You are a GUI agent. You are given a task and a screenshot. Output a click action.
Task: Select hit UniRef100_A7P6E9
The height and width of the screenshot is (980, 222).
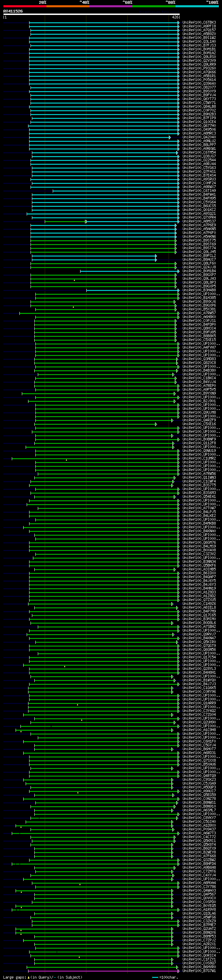pyautogui.click(x=199, y=225)
